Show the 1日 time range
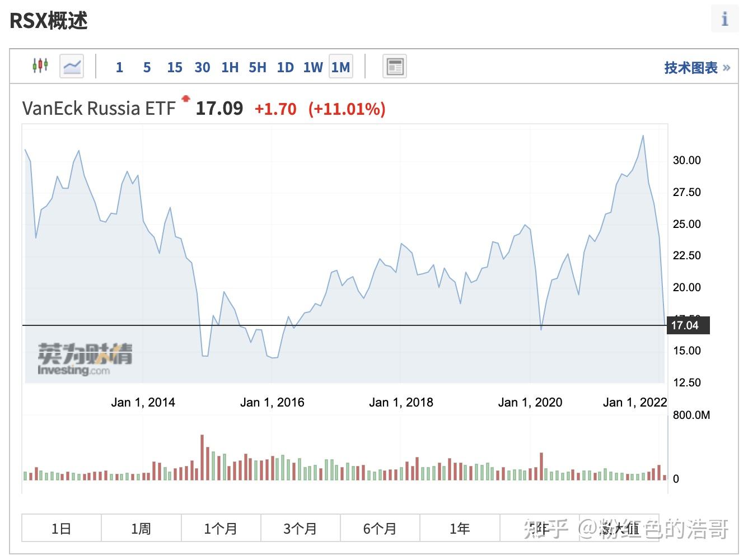 pos(62,528)
